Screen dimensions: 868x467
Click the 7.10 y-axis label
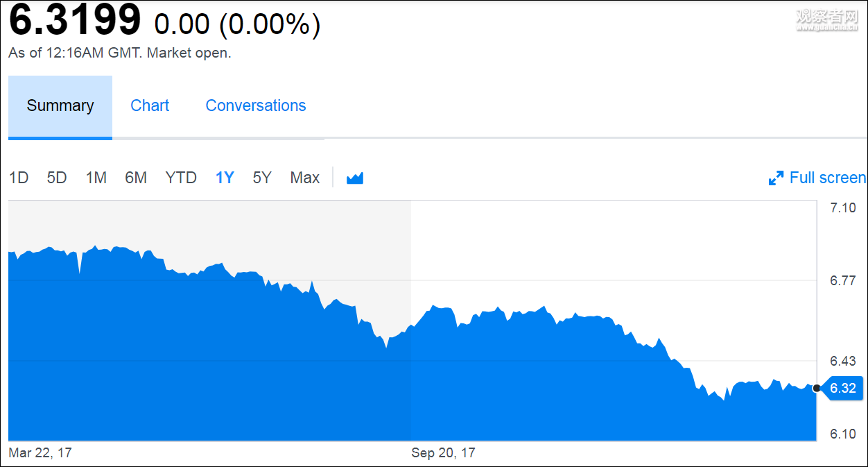(x=843, y=207)
